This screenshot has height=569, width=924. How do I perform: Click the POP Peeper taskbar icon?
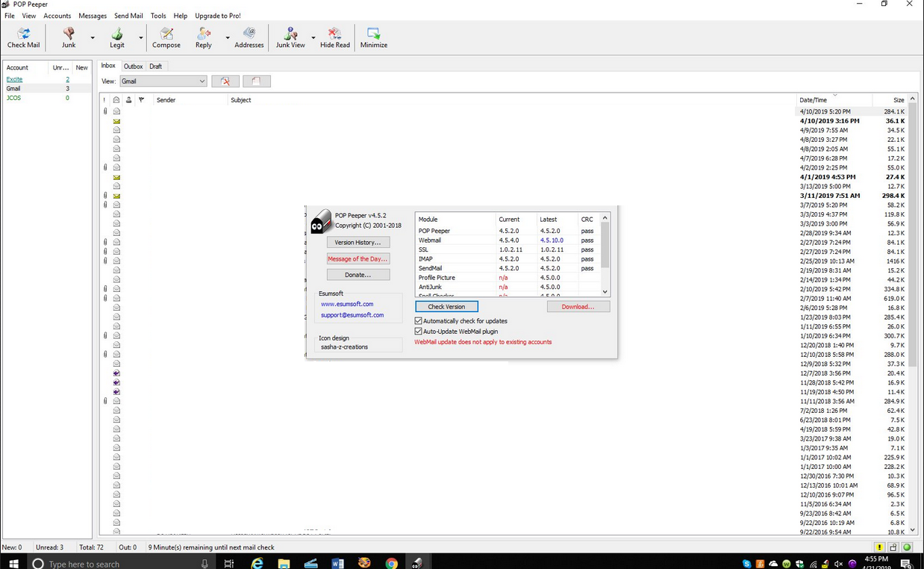tap(418, 564)
